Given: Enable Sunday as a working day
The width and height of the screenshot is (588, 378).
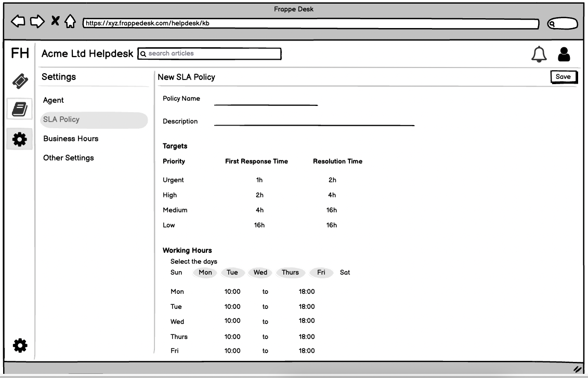Looking at the screenshot, I should pos(176,272).
